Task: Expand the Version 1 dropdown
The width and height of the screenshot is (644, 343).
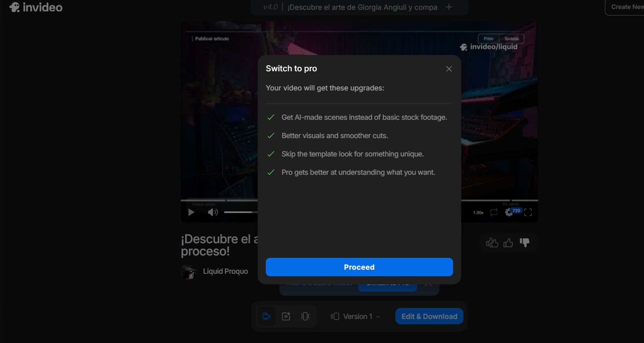Action: point(356,317)
